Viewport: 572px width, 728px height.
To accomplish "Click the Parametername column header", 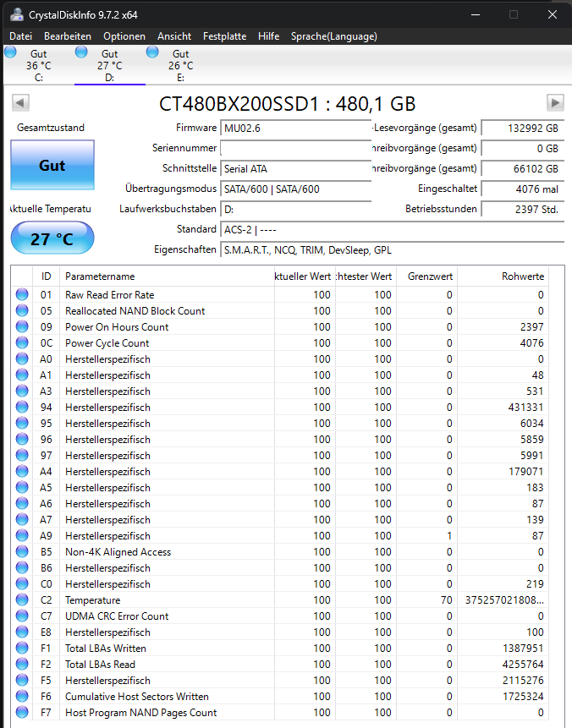I will click(168, 276).
